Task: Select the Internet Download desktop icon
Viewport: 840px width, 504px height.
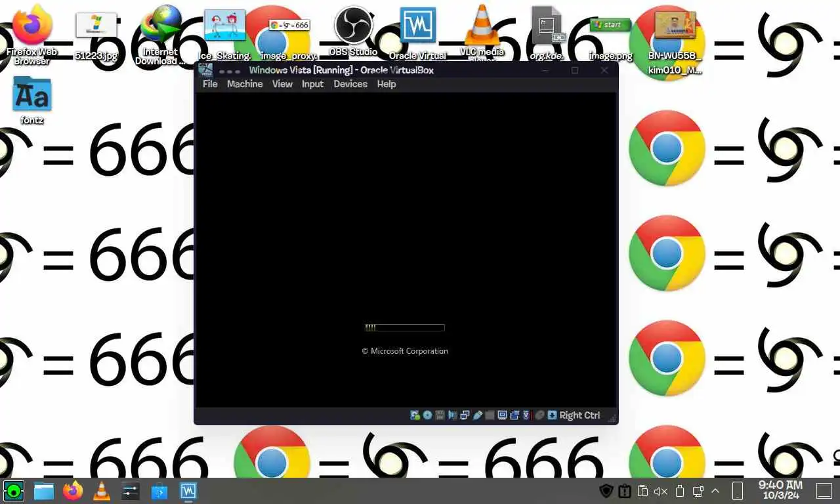Action: 161,34
